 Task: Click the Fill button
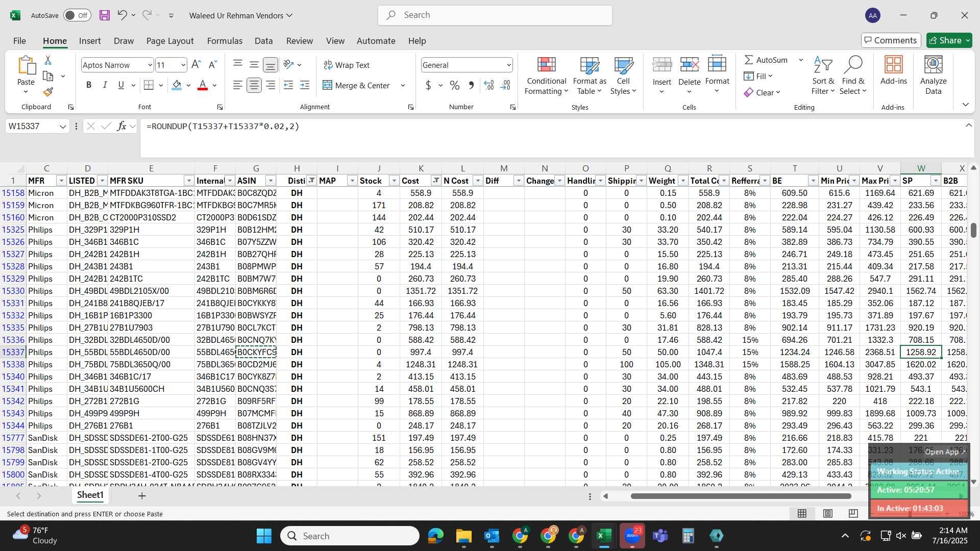pos(758,76)
